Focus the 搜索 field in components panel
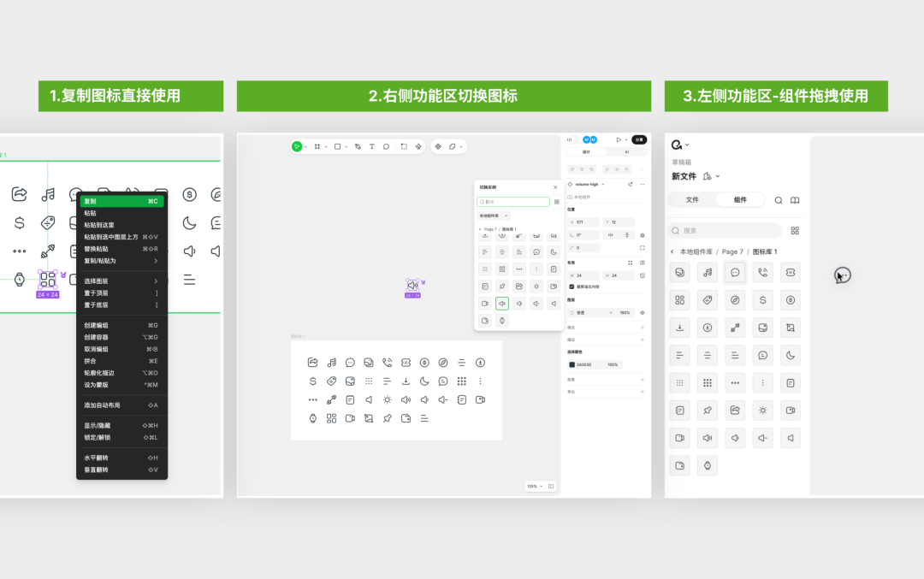 [726, 230]
